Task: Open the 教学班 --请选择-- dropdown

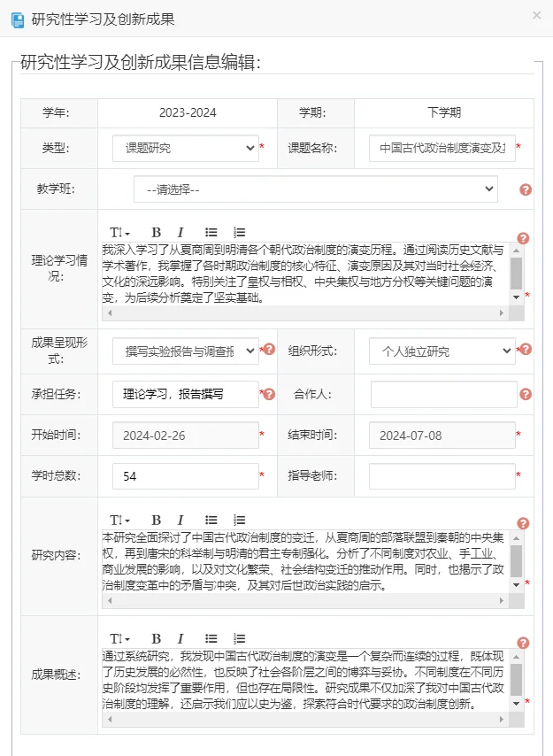Action: 316,189
